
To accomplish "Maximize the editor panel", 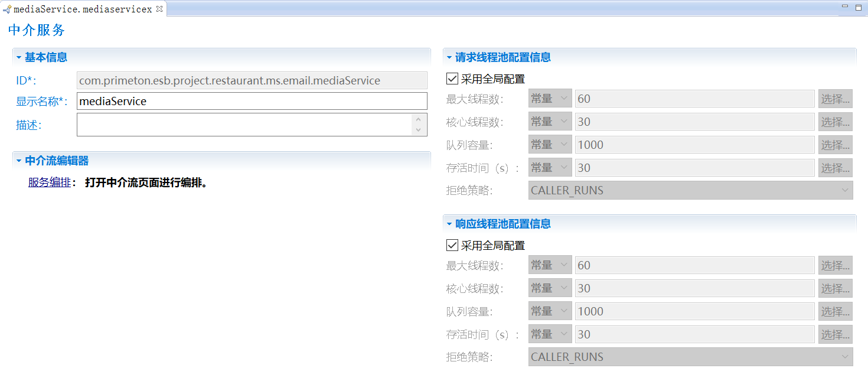I will [858, 8].
